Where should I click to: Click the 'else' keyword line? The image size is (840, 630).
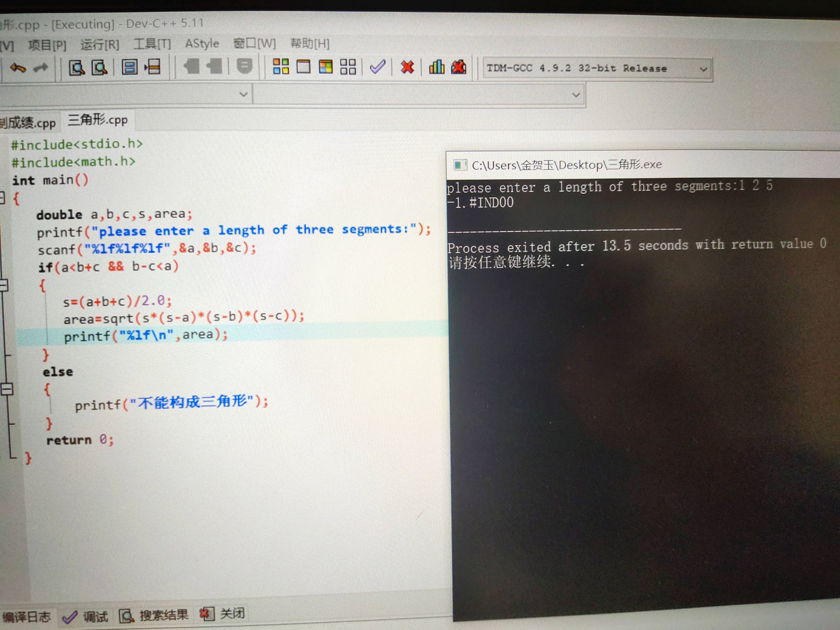tap(58, 372)
